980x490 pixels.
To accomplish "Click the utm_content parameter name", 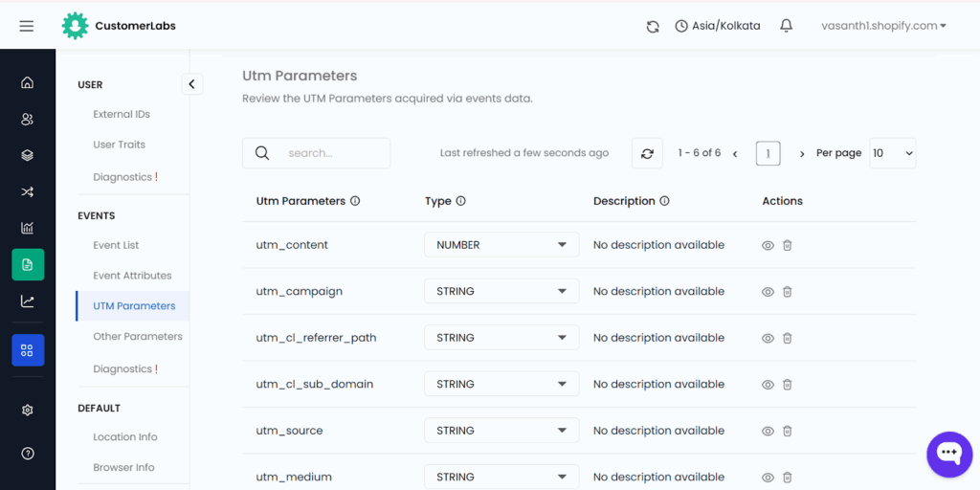I will [x=292, y=245].
